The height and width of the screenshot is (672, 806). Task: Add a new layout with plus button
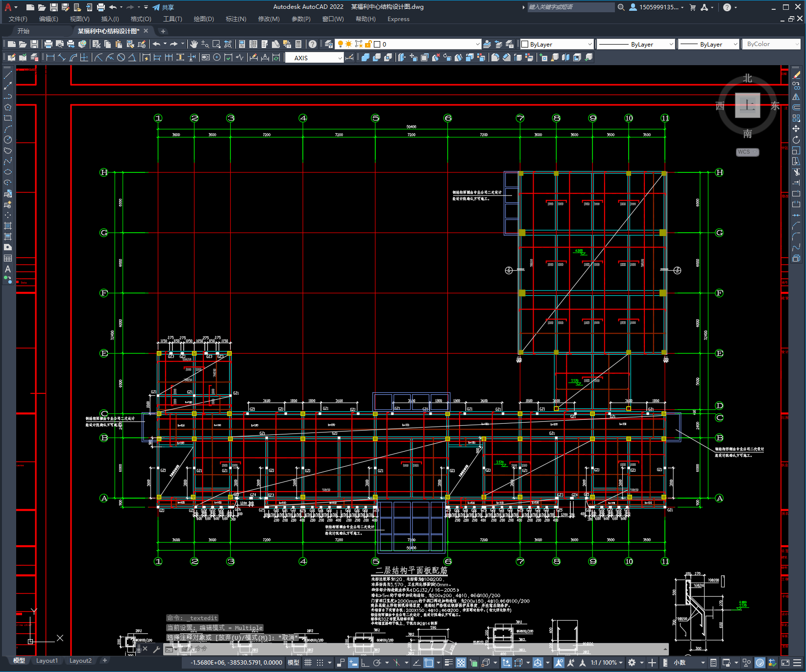click(x=104, y=660)
